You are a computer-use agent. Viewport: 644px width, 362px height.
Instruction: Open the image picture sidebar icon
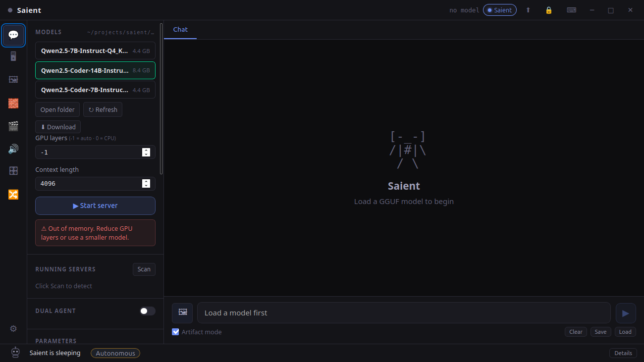coord(13,79)
